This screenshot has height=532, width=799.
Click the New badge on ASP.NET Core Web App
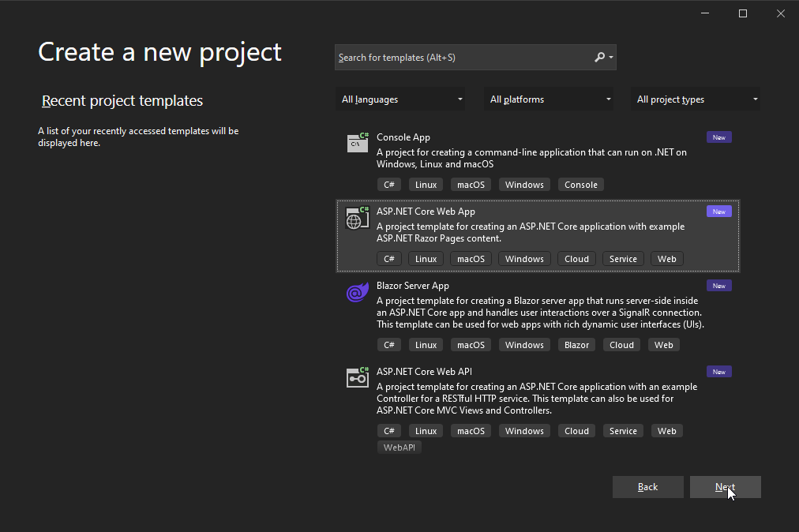(719, 212)
